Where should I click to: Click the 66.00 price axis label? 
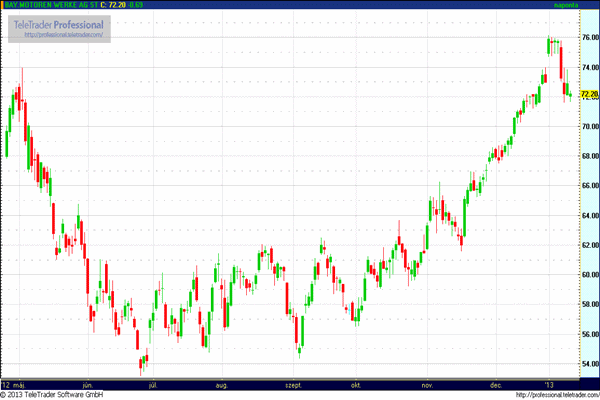(x=588, y=186)
